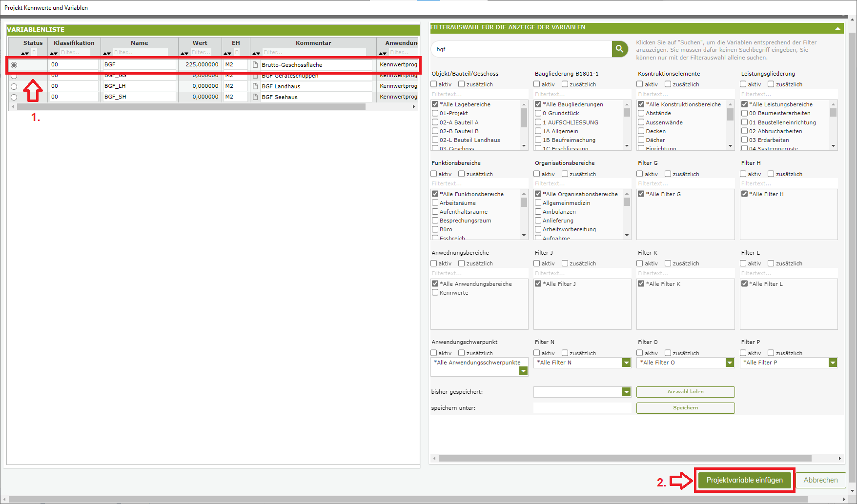Open the Alle Filter N dropdown
Image resolution: width=857 pixels, height=504 pixels.
626,363
